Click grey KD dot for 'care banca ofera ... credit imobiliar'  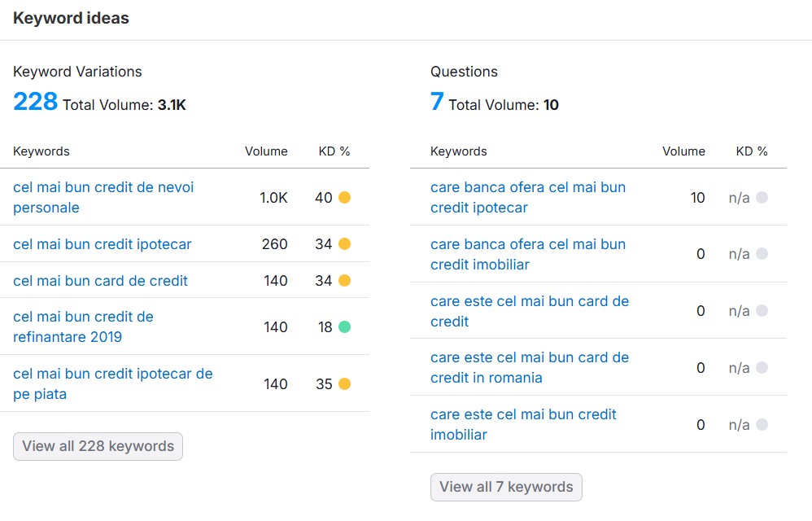click(762, 254)
